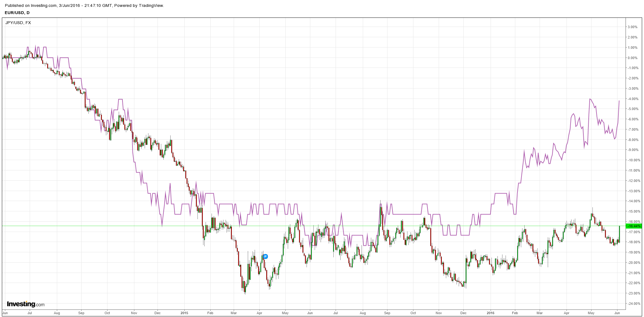Image resolution: width=644 pixels, height=317 pixels.
Task: Click the Sep label before Oct 2015
Action: 387,313
